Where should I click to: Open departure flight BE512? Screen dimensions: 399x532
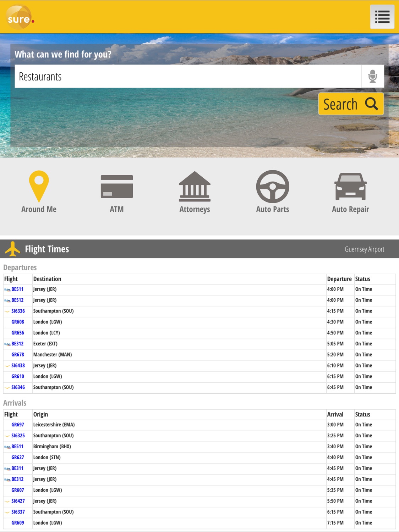pos(17,300)
